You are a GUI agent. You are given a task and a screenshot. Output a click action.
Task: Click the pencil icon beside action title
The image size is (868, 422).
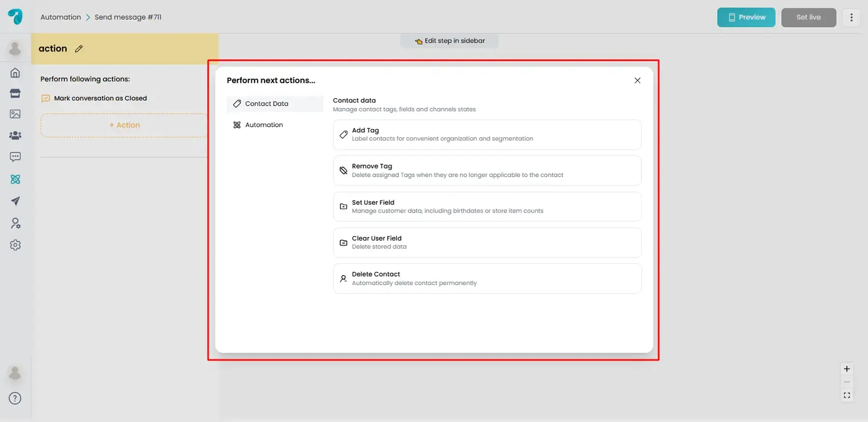[x=79, y=49]
